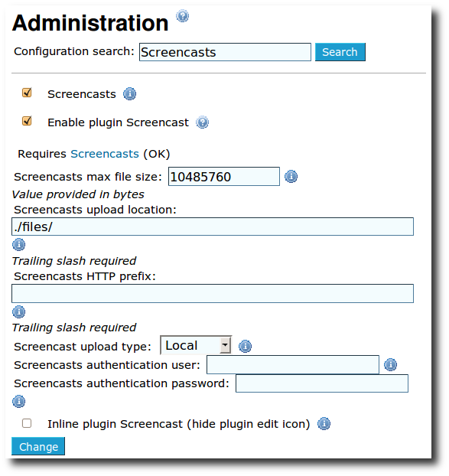Show info for Screencasts authentication user
The height and width of the screenshot is (476, 449).
point(390,364)
